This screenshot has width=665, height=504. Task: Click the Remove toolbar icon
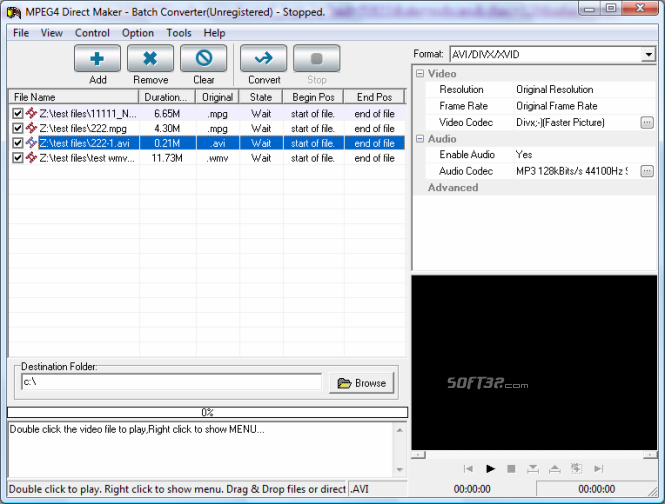pyautogui.click(x=150, y=59)
